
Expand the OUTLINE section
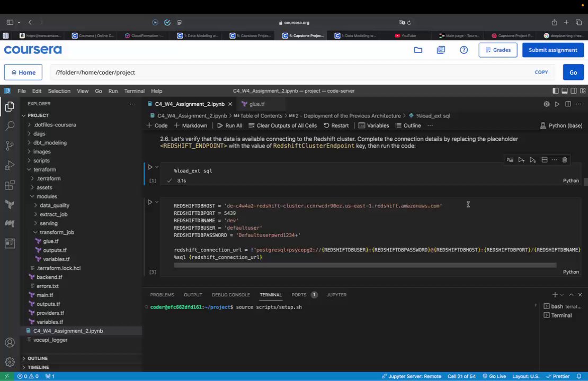(37, 358)
